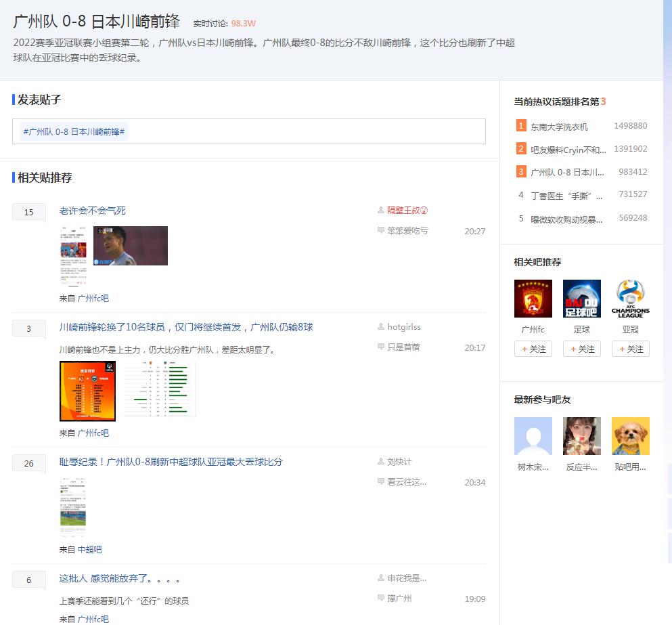Open the girl avatar of user 反应半...
Image resolution: width=672 pixels, height=625 pixels.
point(581,436)
